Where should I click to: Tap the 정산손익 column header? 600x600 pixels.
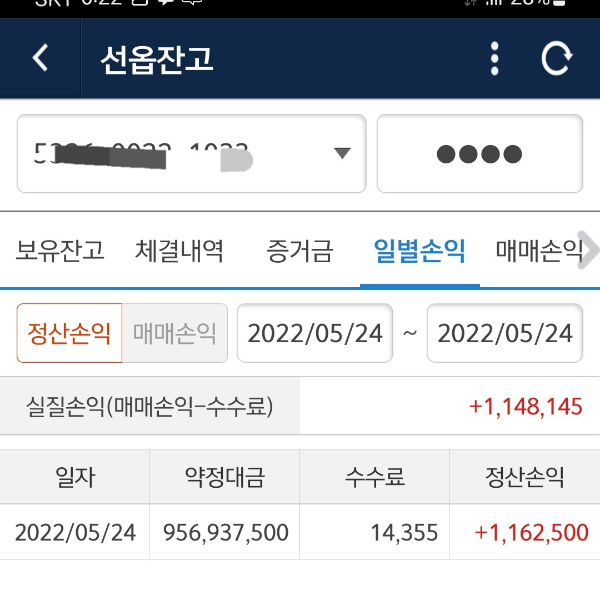[525, 477]
